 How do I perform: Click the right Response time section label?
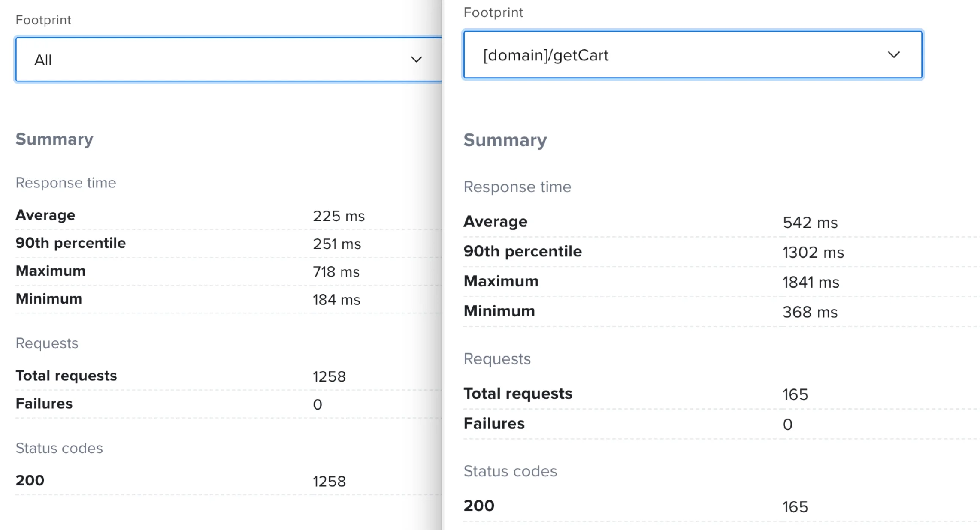pos(517,187)
